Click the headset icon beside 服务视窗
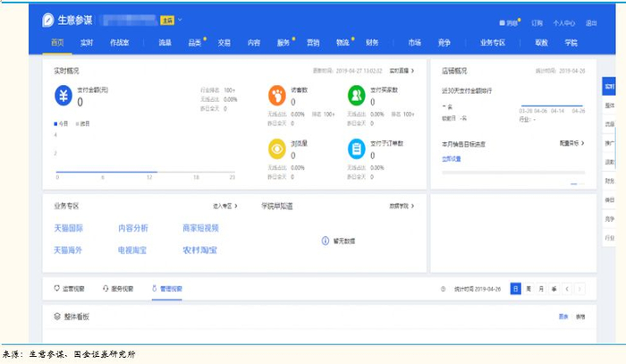Image resolution: width=626 pixels, height=364 pixels. click(x=106, y=288)
